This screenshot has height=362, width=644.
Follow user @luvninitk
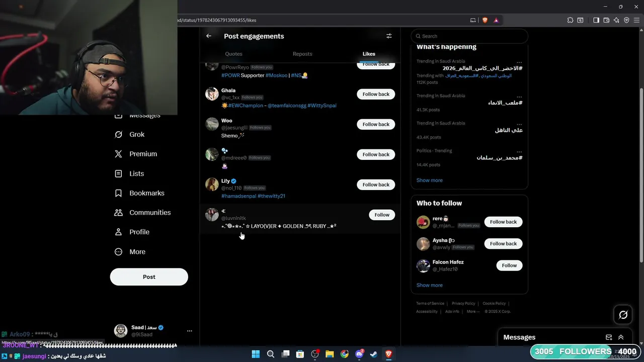pos(382,215)
